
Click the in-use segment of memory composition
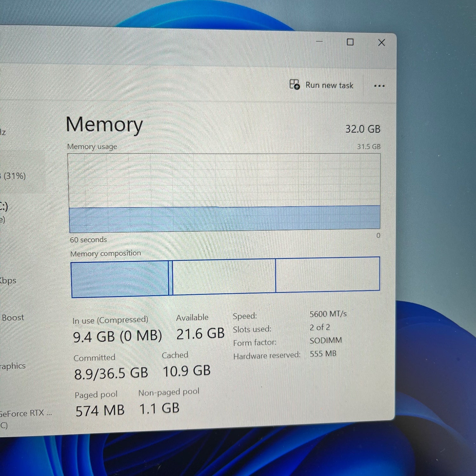tap(120, 279)
